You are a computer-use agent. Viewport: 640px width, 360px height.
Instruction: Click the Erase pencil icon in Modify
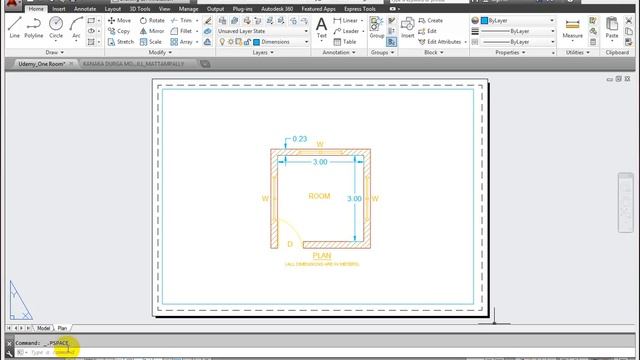coord(208,20)
